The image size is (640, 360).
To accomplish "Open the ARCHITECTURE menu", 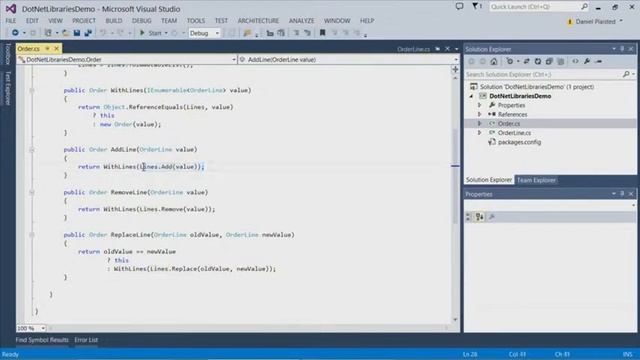I will pyautogui.click(x=258, y=20).
